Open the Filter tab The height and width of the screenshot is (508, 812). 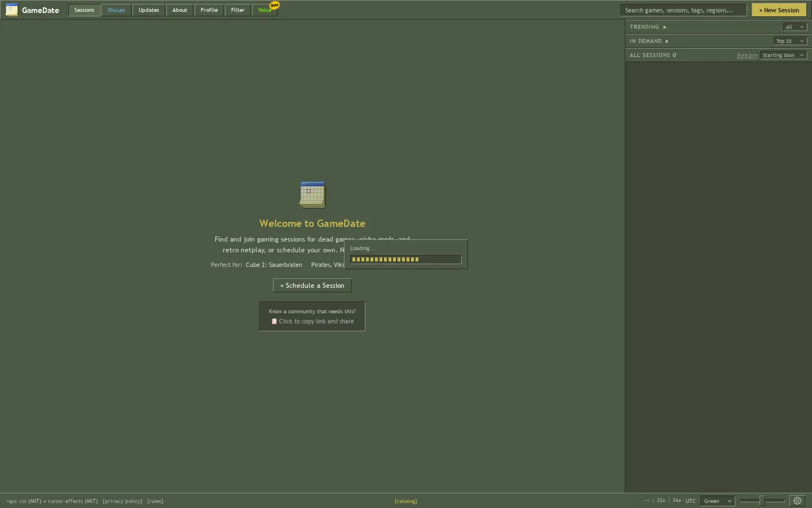(238, 10)
